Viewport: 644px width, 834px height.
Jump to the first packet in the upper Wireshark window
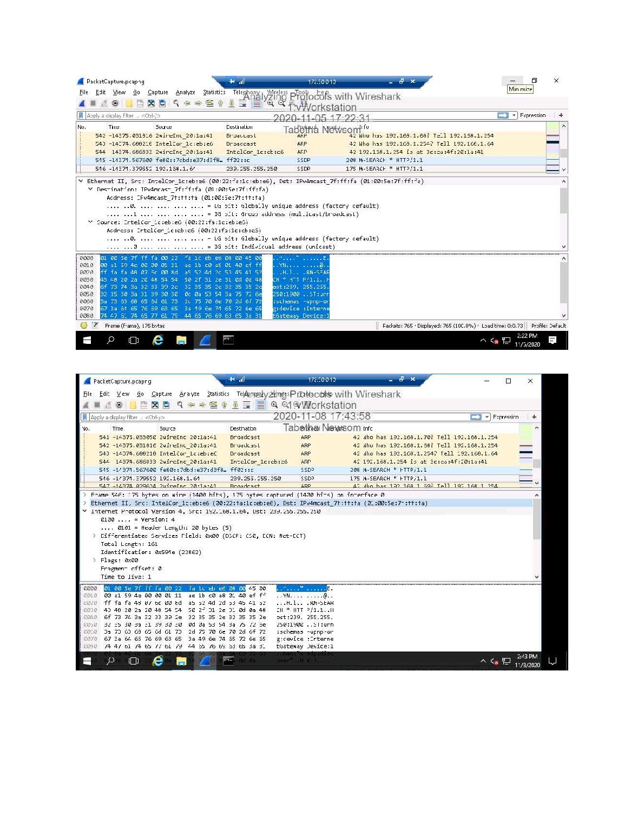(x=221, y=103)
